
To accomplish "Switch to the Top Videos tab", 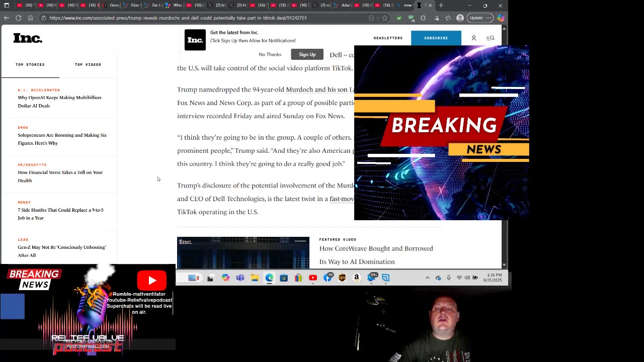I will pyautogui.click(x=88, y=64).
